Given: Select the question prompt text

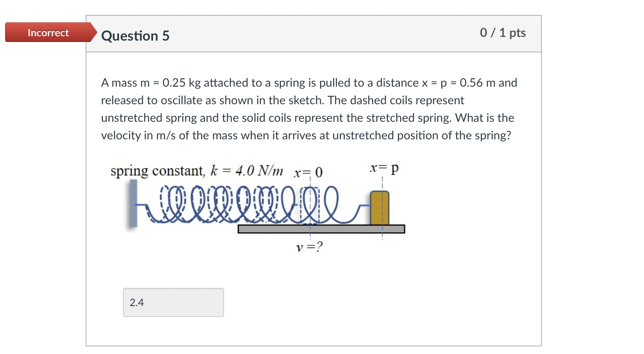Looking at the screenshot, I should [309, 109].
